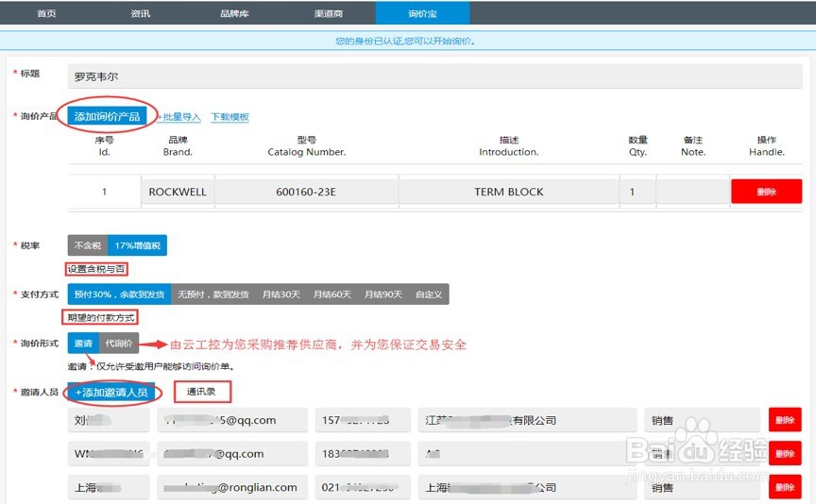
Task: Click the 描述 Introduction column header
Action: click(509, 146)
